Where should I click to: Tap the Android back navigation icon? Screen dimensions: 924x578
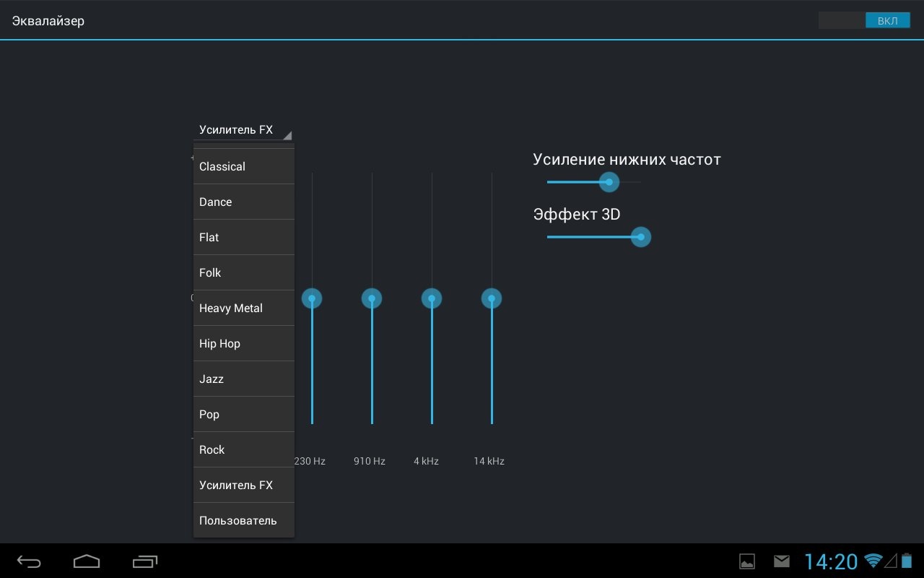pos(30,561)
